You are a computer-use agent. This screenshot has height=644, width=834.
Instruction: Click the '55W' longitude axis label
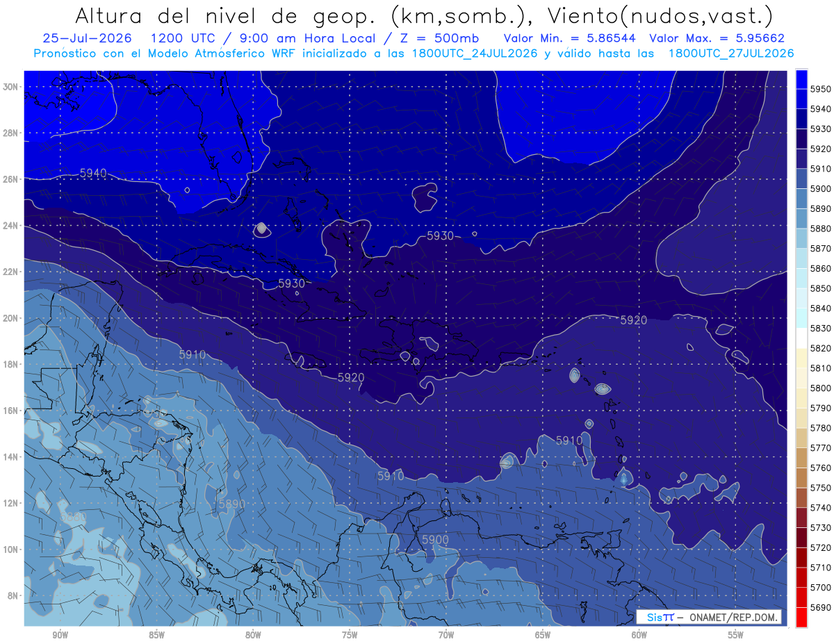736,635
